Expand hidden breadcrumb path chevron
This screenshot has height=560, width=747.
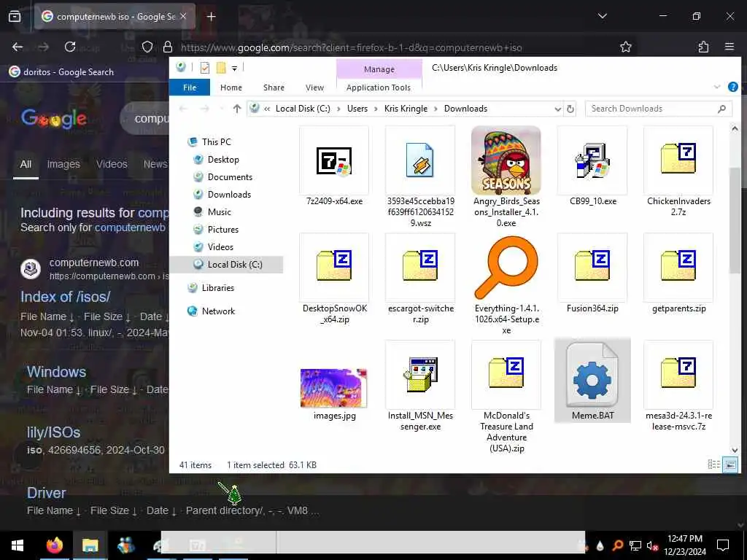[x=267, y=109]
